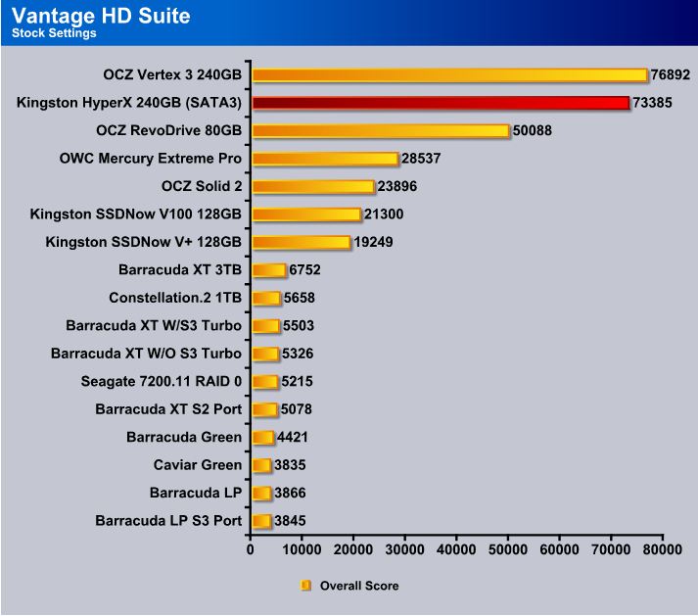The width and height of the screenshot is (698, 616).
Task: Click the x-axis tick label 0
Action: tap(251, 549)
